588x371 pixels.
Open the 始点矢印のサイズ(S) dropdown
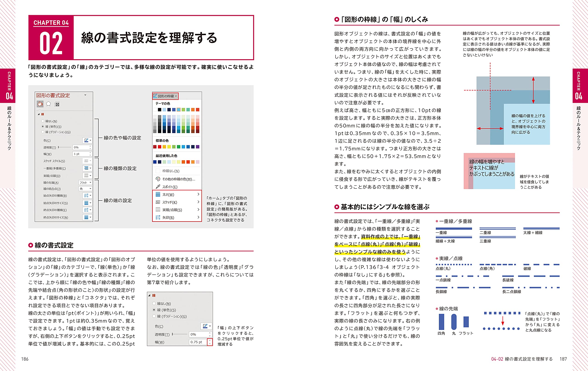point(87,203)
